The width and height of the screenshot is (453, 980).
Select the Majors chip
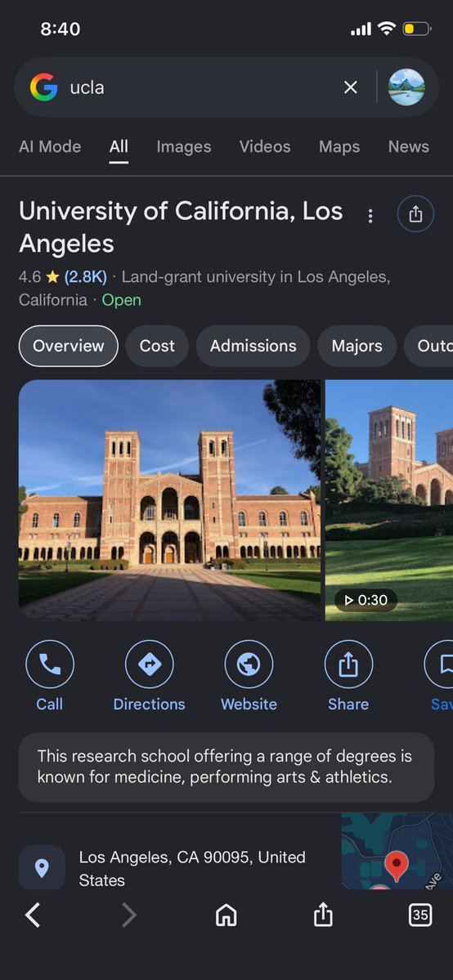click(357, 346)
